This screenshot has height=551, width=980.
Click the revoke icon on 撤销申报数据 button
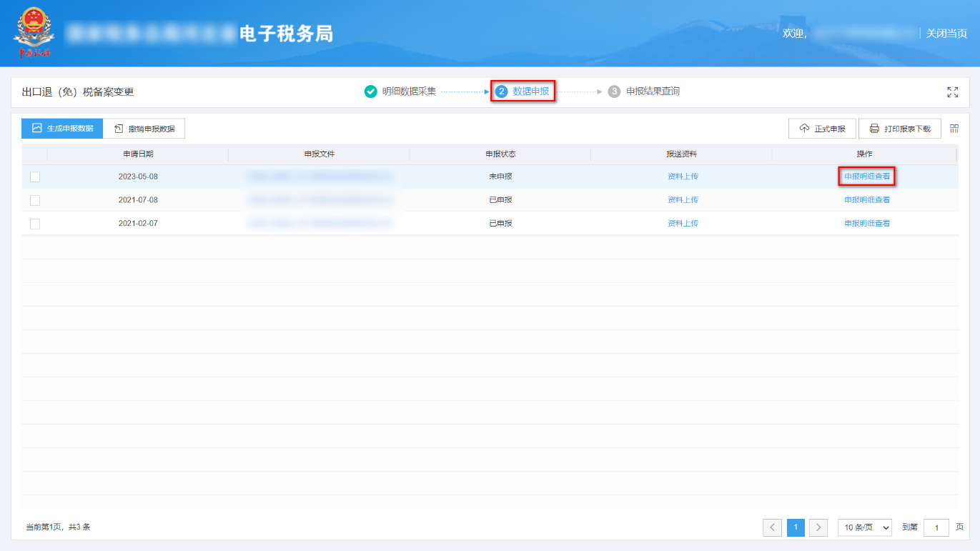point(118,128)
